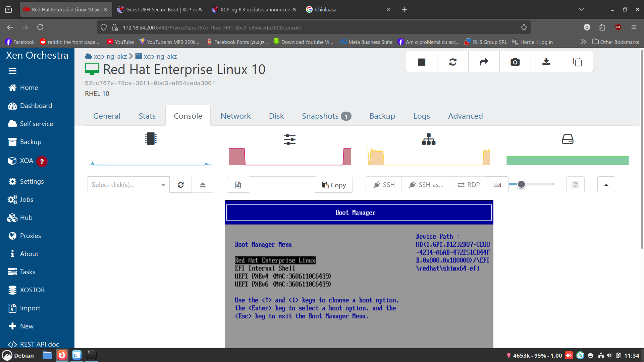The height and width of the screenshot is (362, 644).
Task: Open XOSTOR from the sidebar
Action: pyautogui.click(x=33, y=290)
